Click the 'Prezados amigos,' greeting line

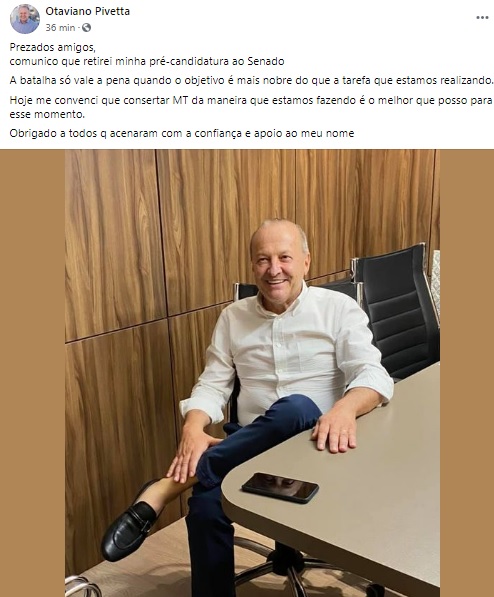tap(53, 47)
